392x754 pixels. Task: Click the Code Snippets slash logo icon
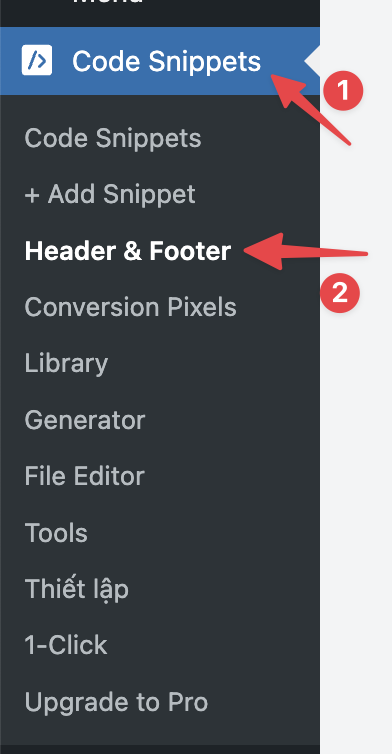pos(37,60)
